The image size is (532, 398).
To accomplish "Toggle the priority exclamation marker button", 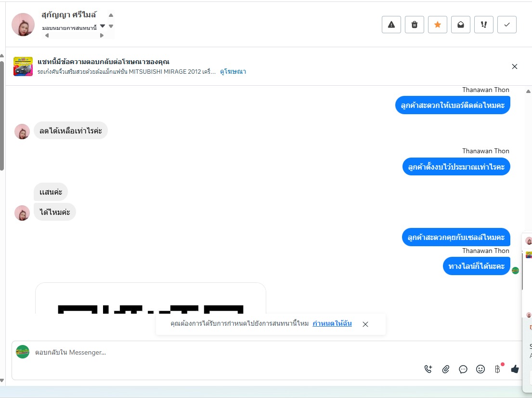I will point(483,25).
